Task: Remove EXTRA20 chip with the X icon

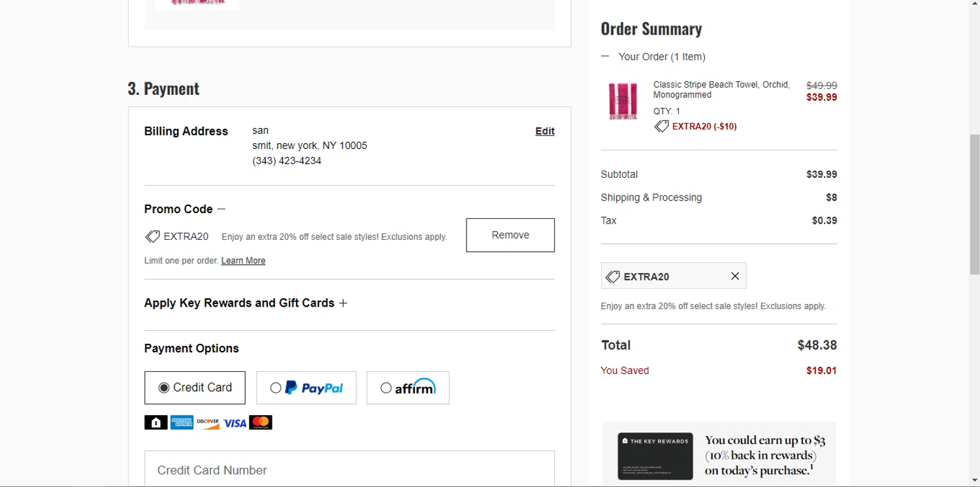Action: coord(735,277)
